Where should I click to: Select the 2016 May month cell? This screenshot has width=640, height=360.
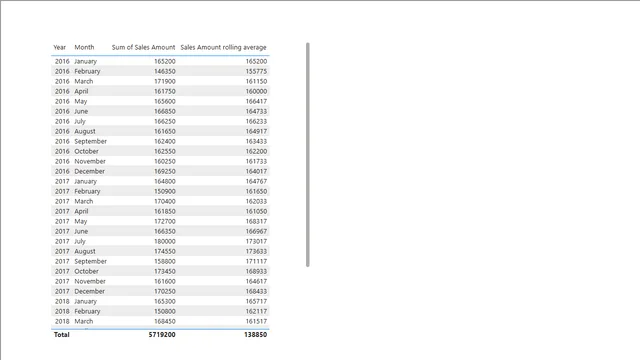point(81,101)
